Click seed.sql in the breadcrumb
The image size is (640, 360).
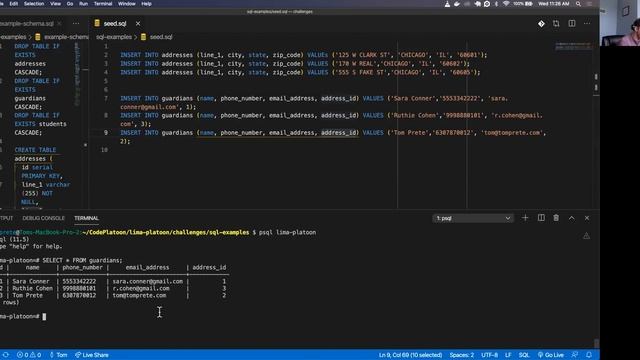pyautogui.click(x=161, y=37)
